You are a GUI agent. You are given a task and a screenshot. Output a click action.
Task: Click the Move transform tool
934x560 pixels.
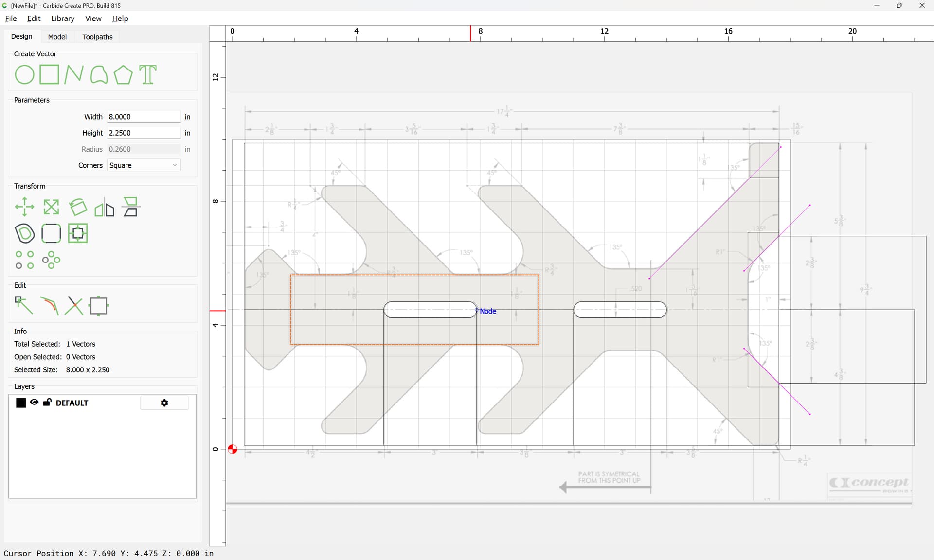[24, 207]
